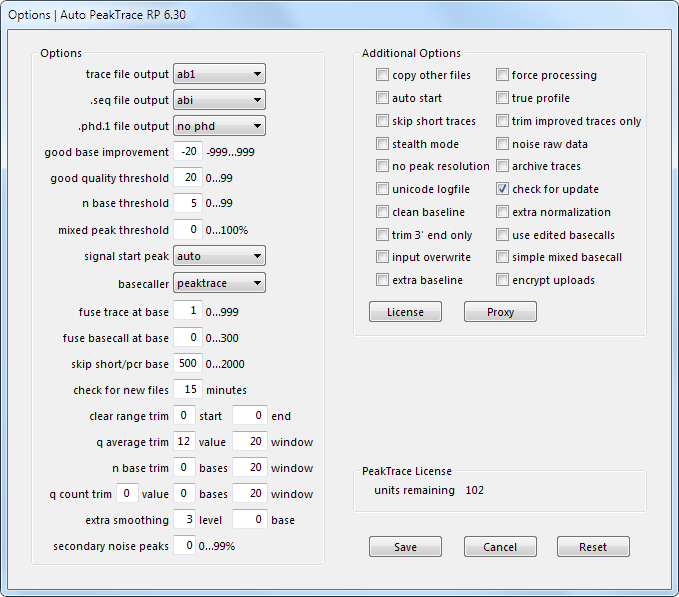Click the 'Additional Options' group label

tap(411, 53)
